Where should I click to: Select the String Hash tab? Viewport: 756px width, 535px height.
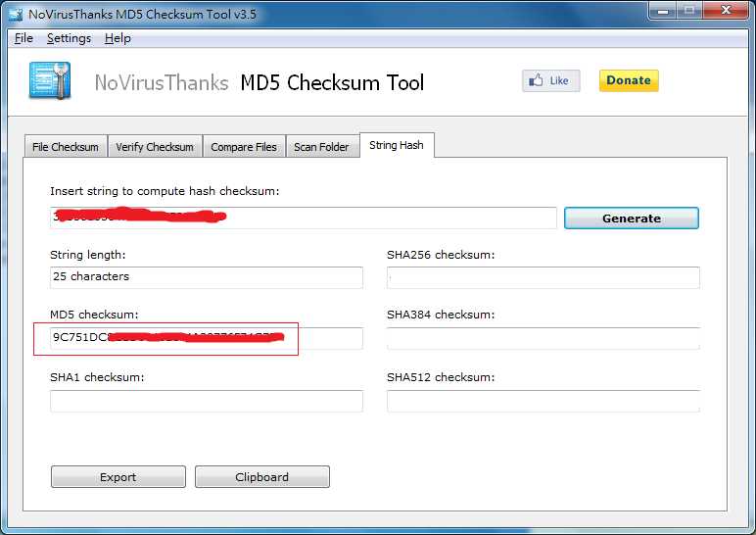[397, 145]
